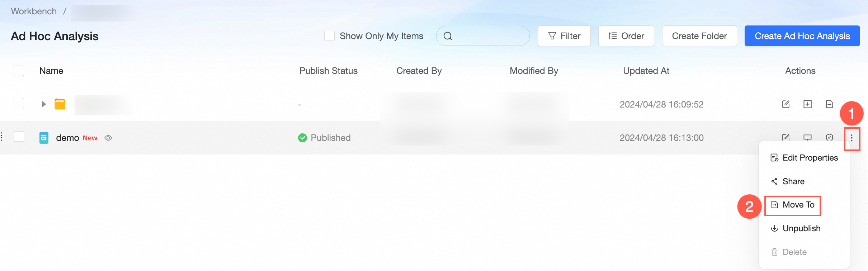Image resolution: width=868 pixels, height=271 pixels.
Task: Click the shield check icon in demo row
Action: tap(829, 137)
